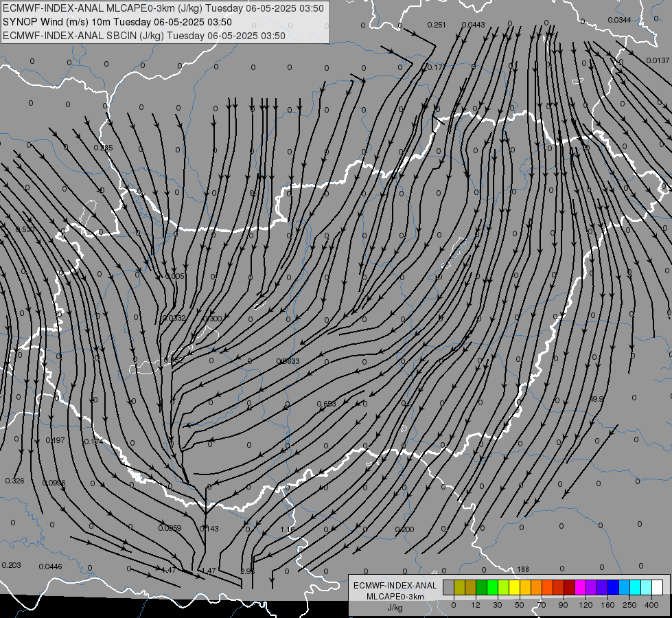Click the legend title 'ECMWF-INDEX-ANAL'

tap(395, 586)
